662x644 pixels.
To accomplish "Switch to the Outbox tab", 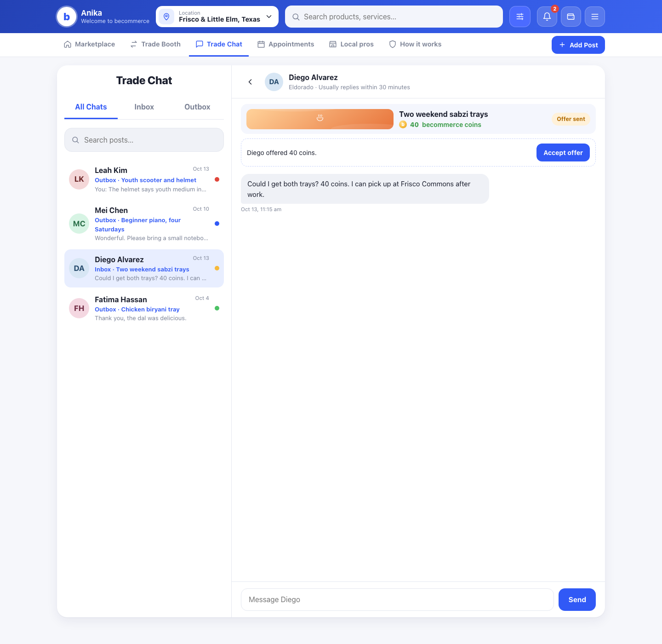I will 197,107.
